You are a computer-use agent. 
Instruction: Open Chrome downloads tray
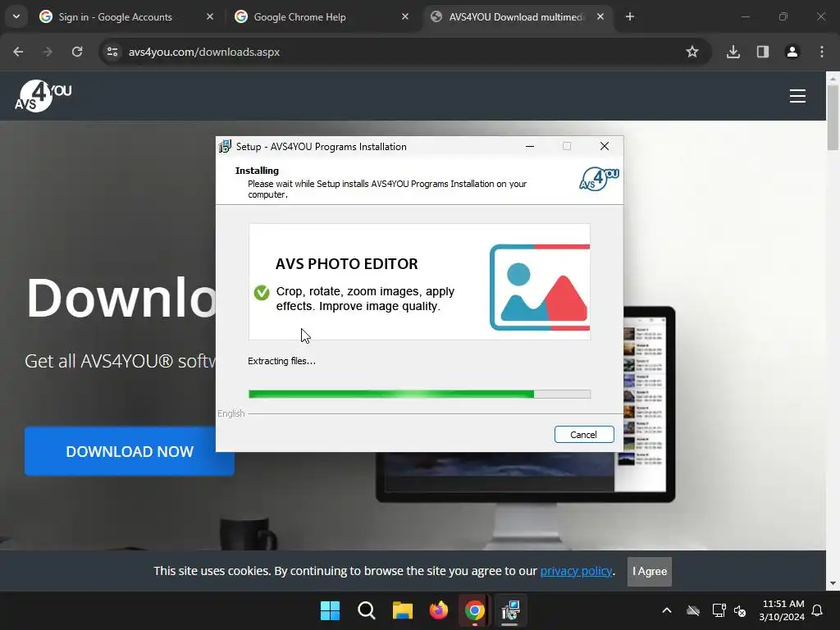point(733,52)
